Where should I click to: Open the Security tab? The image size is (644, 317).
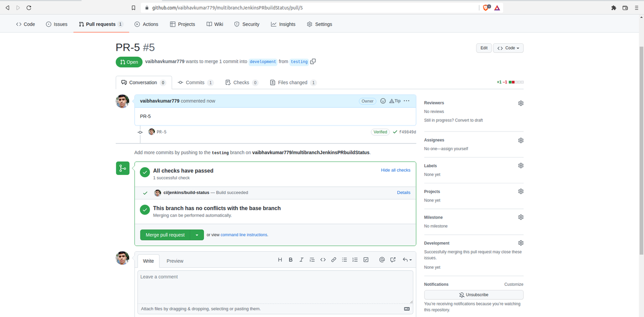[247, 24]
